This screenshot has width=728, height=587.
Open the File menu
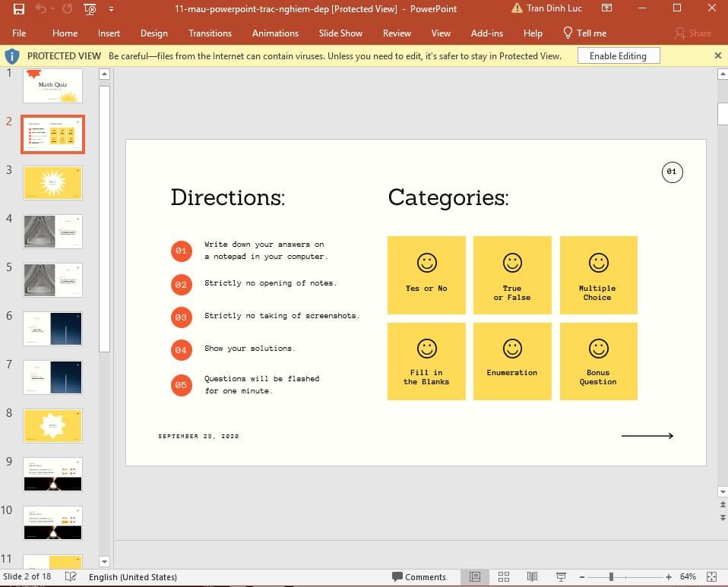pos(19,33)
